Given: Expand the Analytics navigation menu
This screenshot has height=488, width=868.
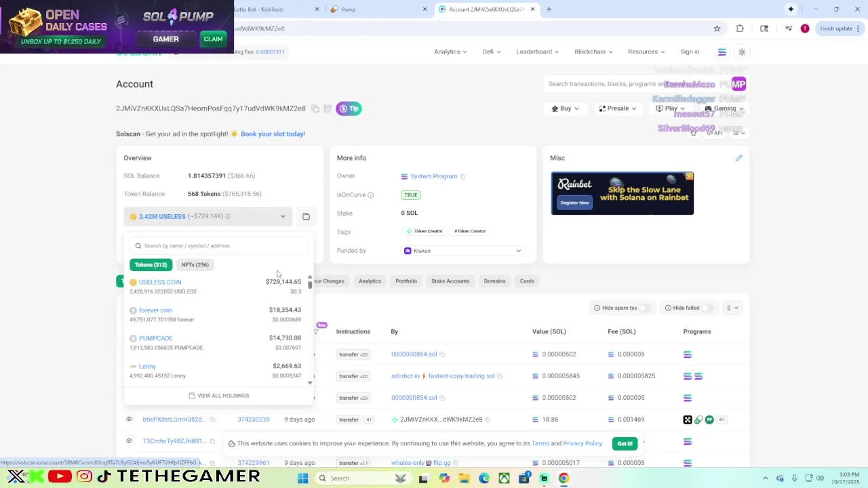Looking at the screenshot, I should point(450,52).
